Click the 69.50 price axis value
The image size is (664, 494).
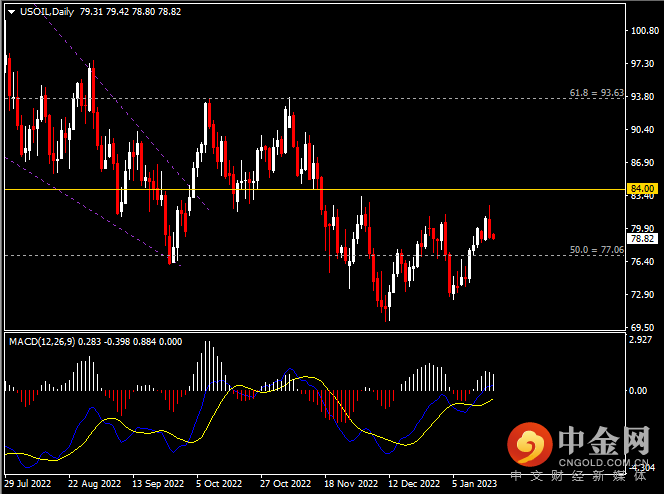point(641,327)
